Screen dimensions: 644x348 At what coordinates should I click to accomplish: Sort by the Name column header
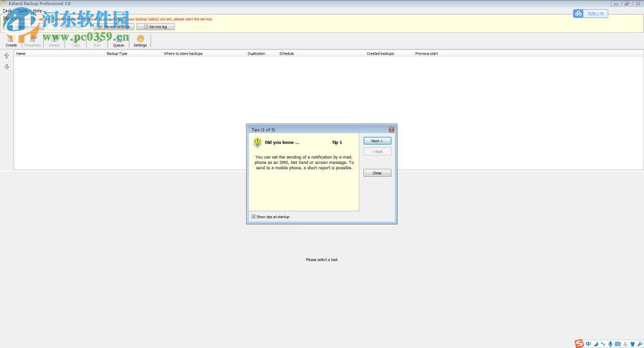click(x=59, y=53)
